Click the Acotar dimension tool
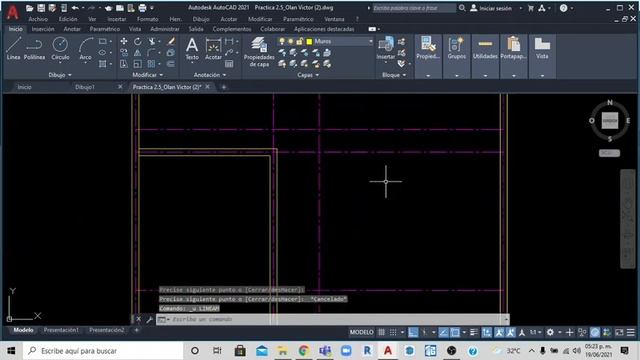The width and height of the screenshot is (640, 360). [213, 48]
